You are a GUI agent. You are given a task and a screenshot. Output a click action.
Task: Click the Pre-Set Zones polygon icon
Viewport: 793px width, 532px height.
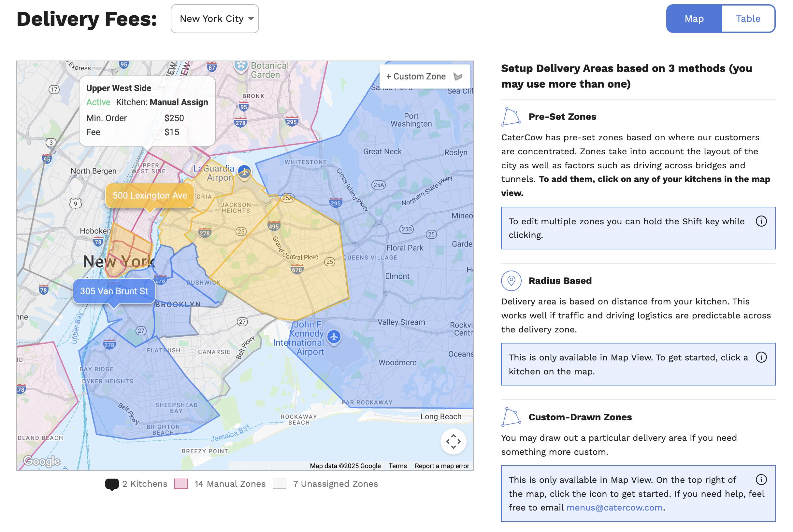coord(511,117)
